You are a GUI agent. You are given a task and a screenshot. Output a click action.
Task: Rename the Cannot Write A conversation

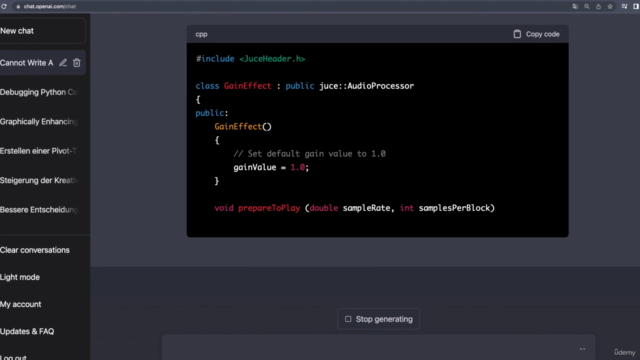click(63, 63)
